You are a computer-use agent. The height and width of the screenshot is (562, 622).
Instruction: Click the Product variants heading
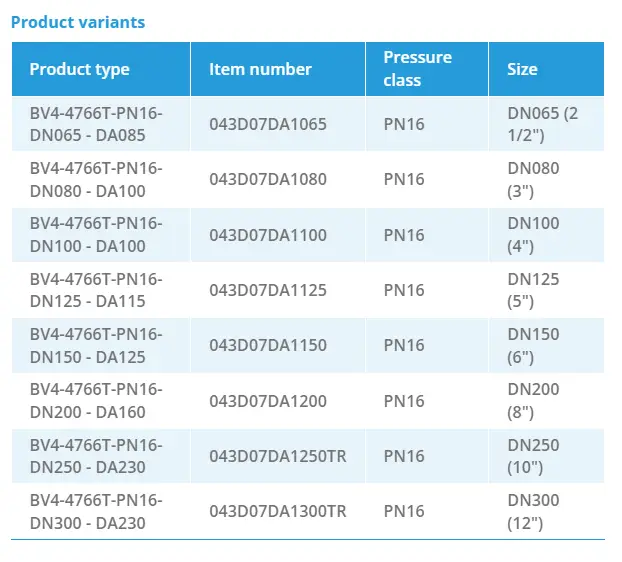click(78, 21)
